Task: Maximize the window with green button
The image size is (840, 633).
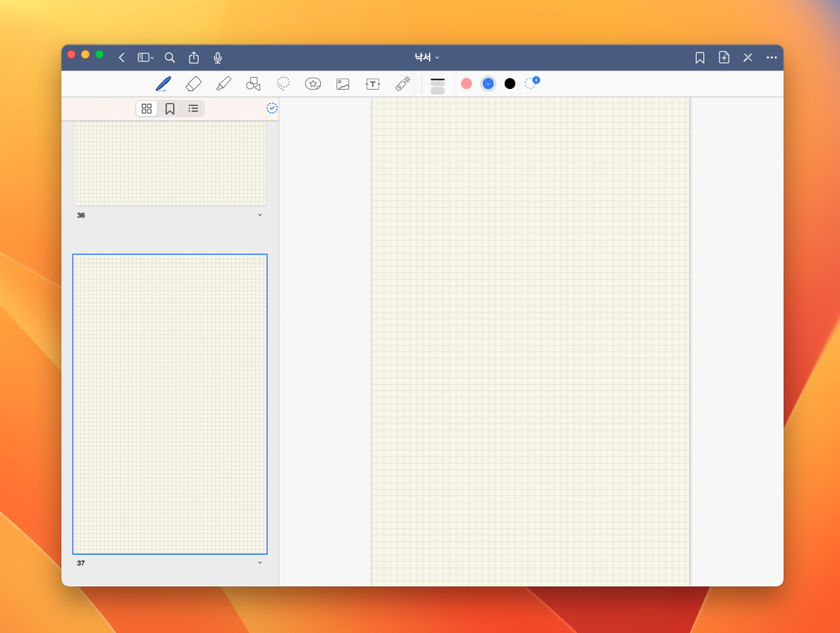Action: pos(99,54)
